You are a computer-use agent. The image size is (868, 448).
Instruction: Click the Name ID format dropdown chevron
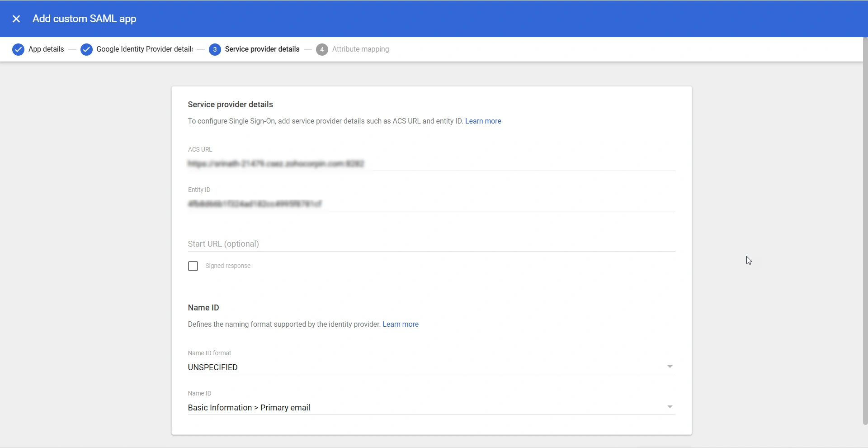pyautogui.click(x=670, y=367)
